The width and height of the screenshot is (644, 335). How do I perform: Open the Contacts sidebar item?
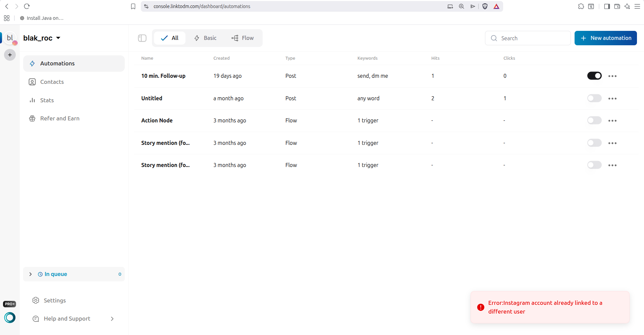[74, 82]
